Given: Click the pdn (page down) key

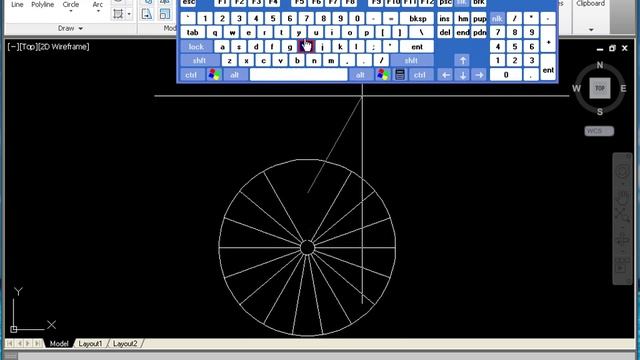Looking at the screenshot, I should pyautogui.click(x=479, y=32).
